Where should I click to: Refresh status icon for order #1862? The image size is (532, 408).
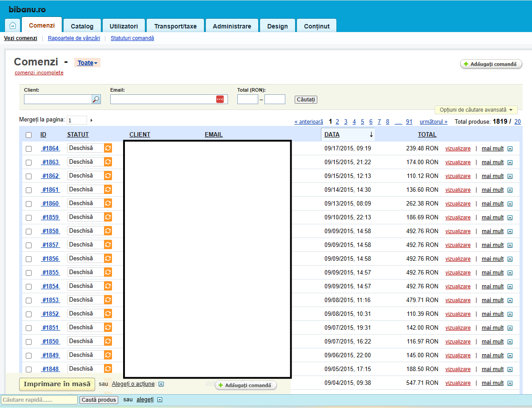[108, 176]
